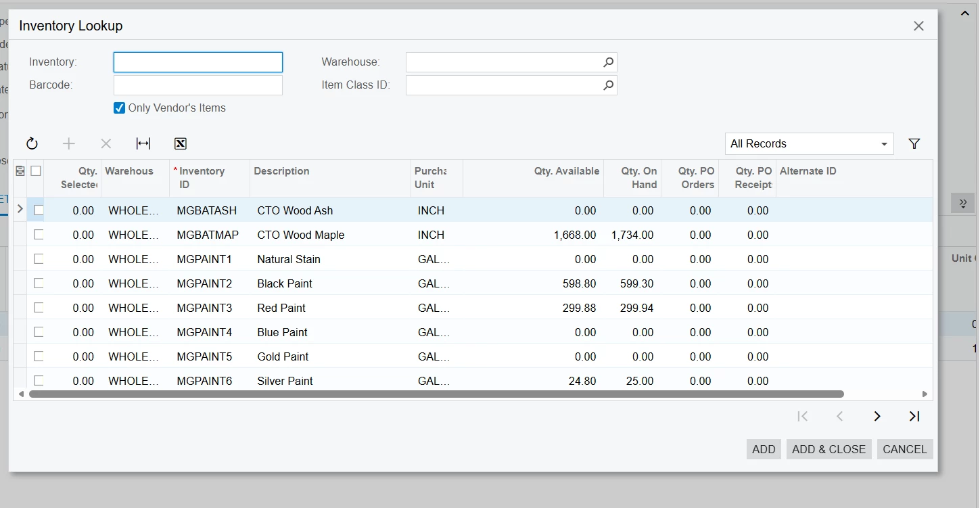Close the Inventory Lookup dialog
The height and width of the screenshot is (508, 980).
click(918, 26)
